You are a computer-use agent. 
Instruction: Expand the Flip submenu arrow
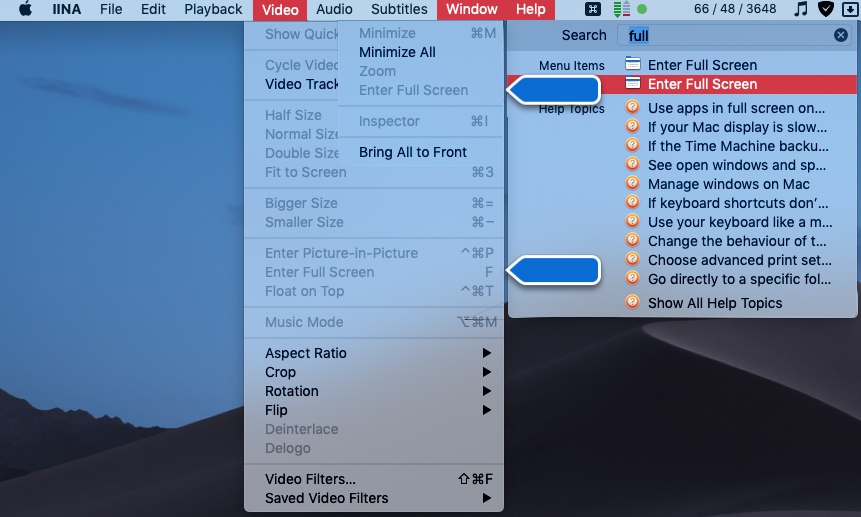tap(486, 410)
